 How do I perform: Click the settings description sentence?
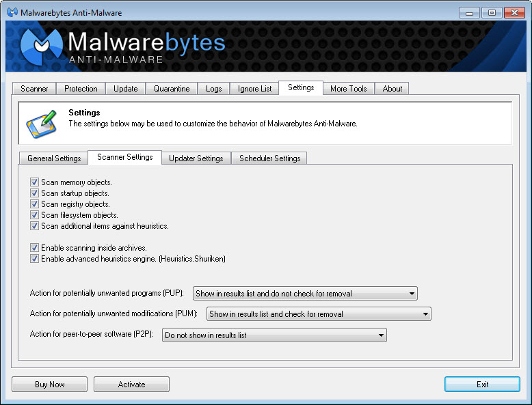coord(213,124)
